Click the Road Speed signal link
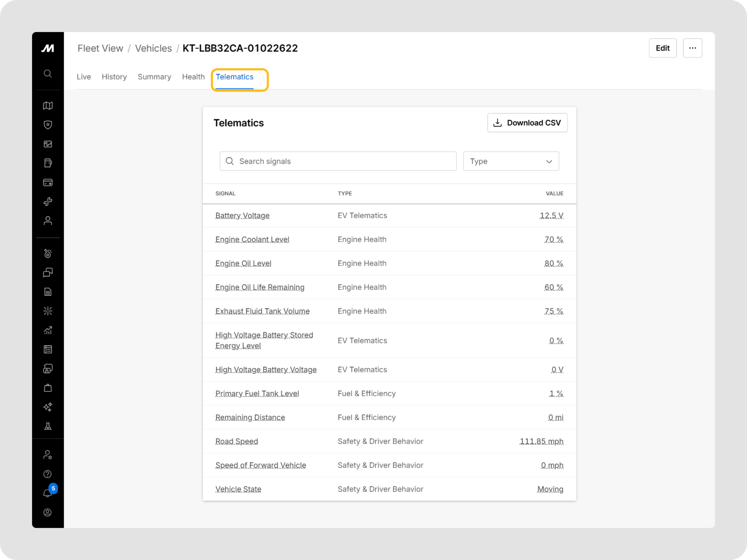 (236, 442)
